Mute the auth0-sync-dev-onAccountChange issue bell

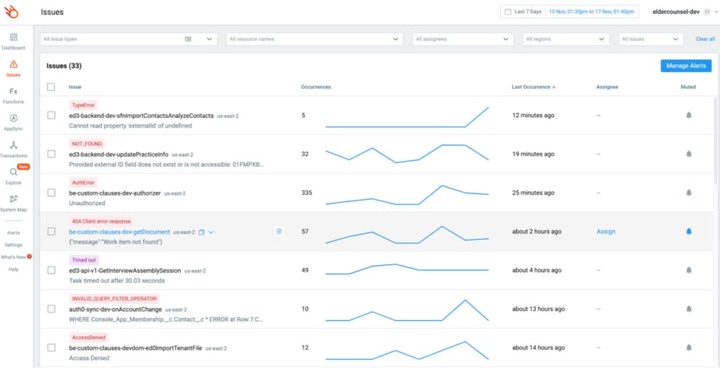coord(689,309)
